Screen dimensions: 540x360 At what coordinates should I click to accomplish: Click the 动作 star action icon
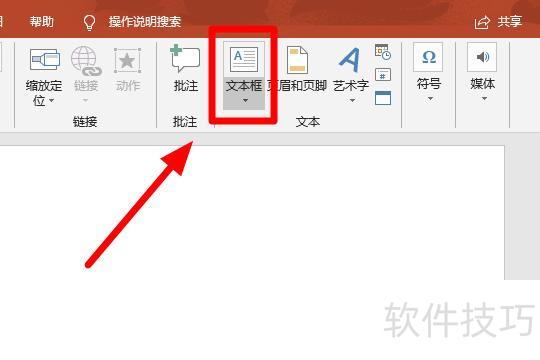click(x=127, y=61)
